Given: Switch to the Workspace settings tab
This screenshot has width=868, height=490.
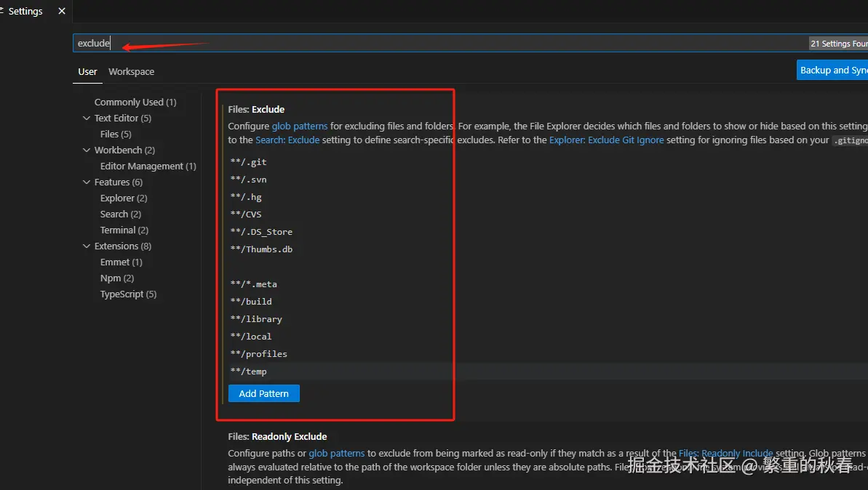Looking at the screenshot, I should pyautogui.click(x=131, y=72).
